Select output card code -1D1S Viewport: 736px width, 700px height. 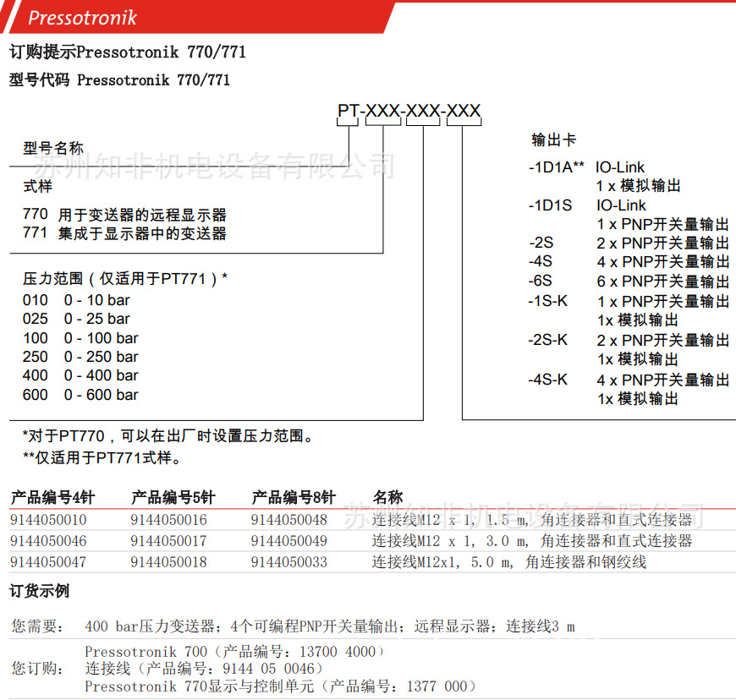point(550,205)
